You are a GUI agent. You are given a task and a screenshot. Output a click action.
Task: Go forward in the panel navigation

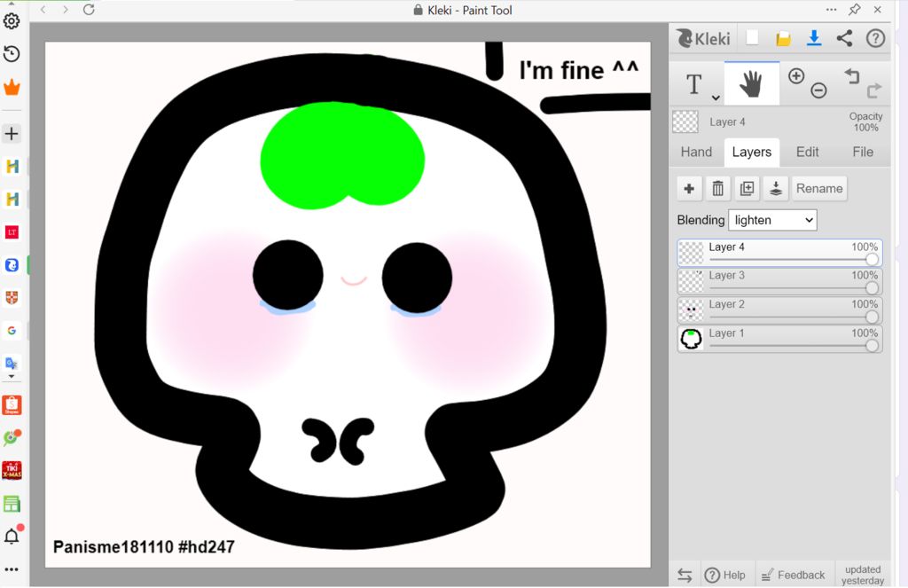click(x=66, y=9)
